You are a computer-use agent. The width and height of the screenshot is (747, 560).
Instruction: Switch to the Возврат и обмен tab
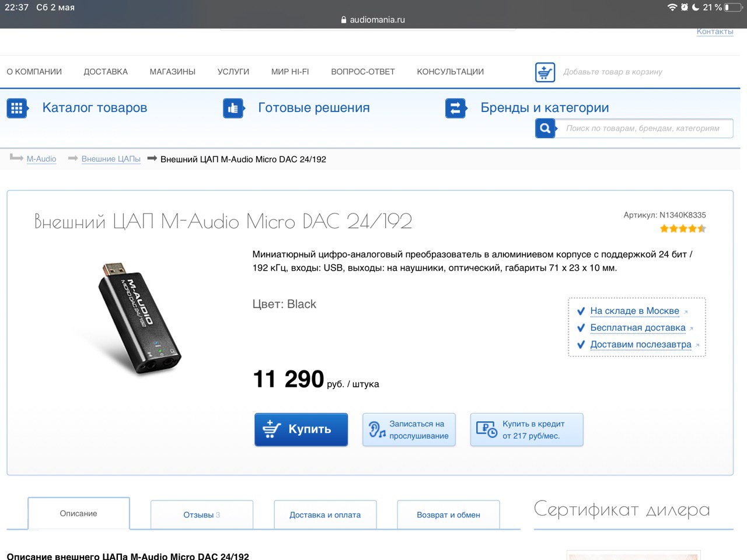[x=448, y=514]
